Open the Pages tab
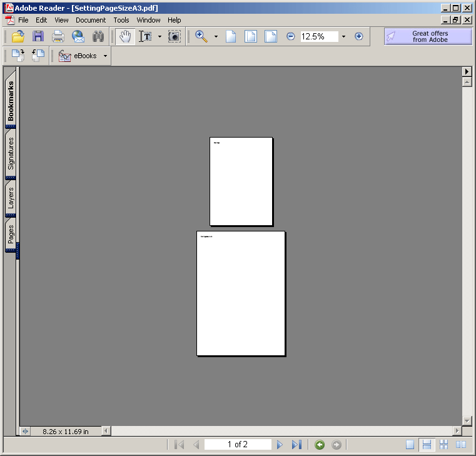 coord(11,234)
